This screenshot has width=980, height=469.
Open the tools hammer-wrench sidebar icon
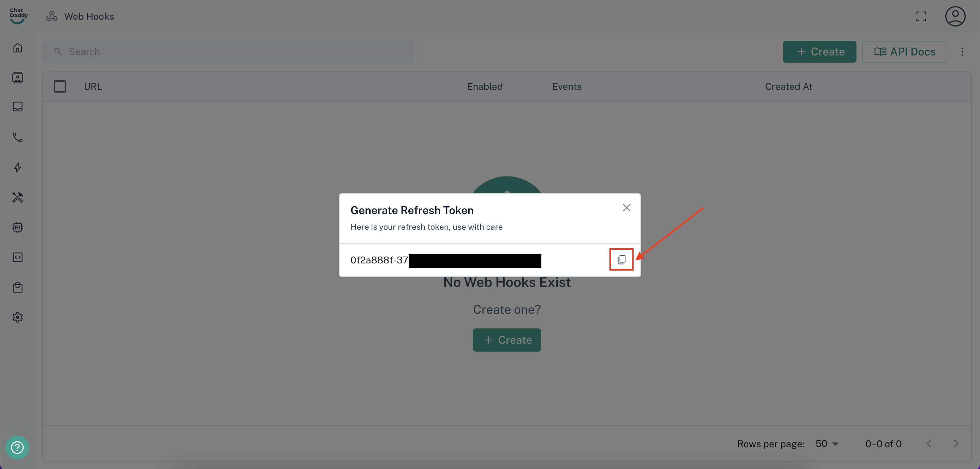[x=17, y=197]
